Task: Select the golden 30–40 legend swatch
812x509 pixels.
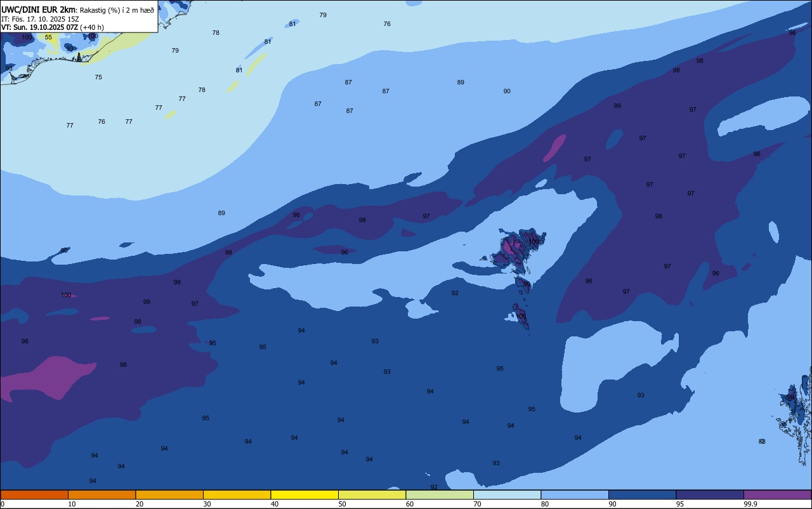Action: [237, 494]
